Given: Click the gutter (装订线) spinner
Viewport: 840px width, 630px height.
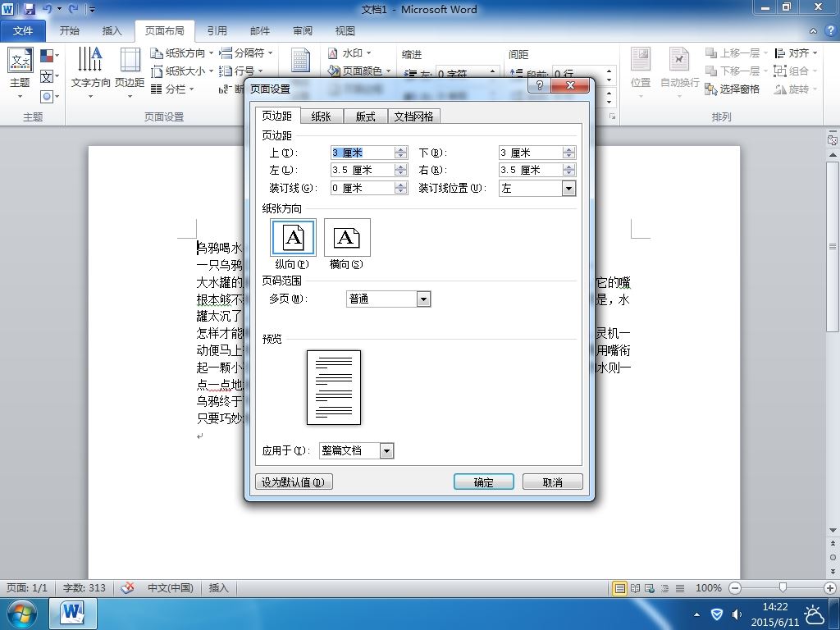Looking at the screenshot, I should [400, 188].
